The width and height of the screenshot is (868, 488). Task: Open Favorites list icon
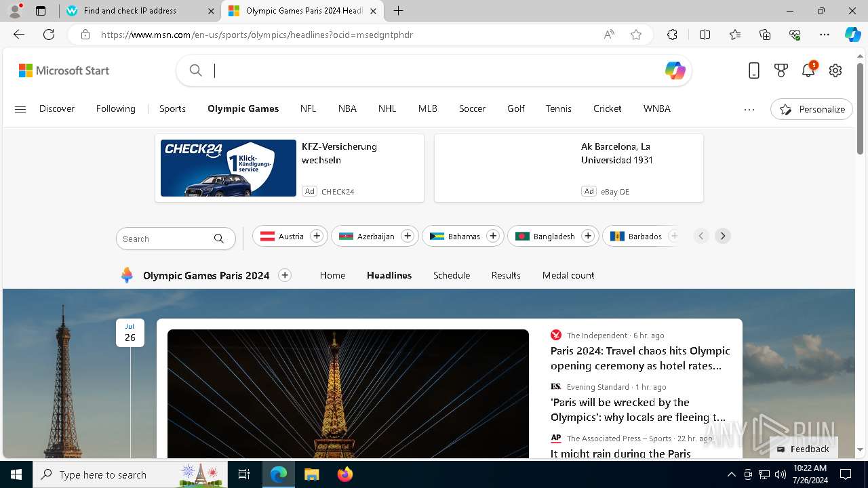point(735,35)
